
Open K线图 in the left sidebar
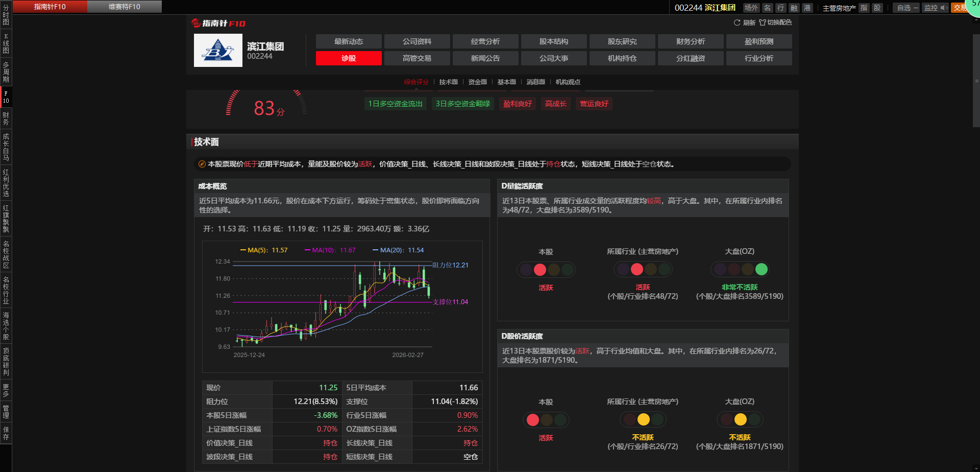[6, 43]
